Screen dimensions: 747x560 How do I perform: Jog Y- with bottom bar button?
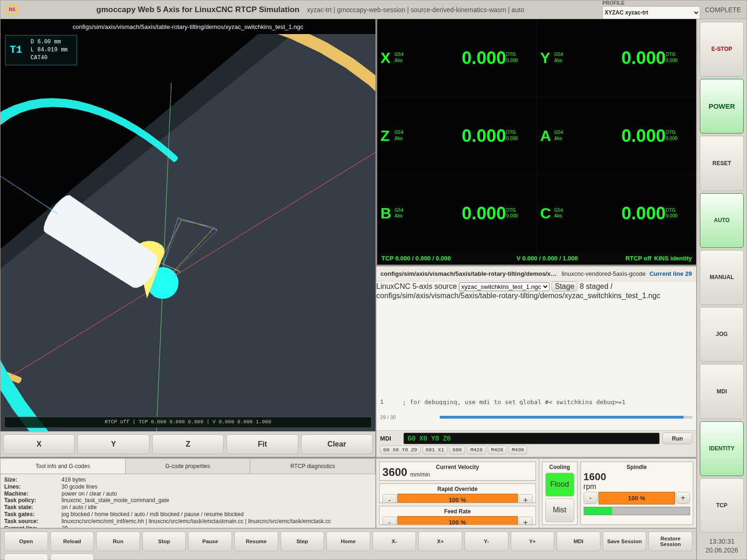coord(486,541)
